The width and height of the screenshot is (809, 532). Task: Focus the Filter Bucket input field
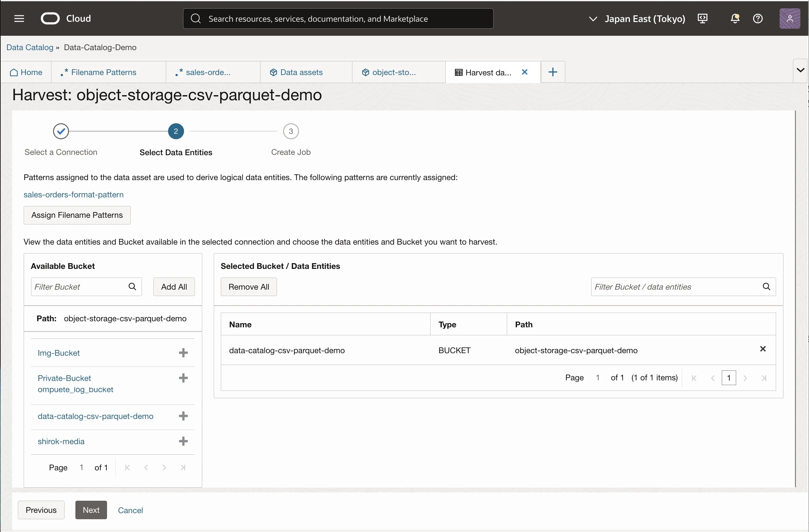tap(86, 287)
